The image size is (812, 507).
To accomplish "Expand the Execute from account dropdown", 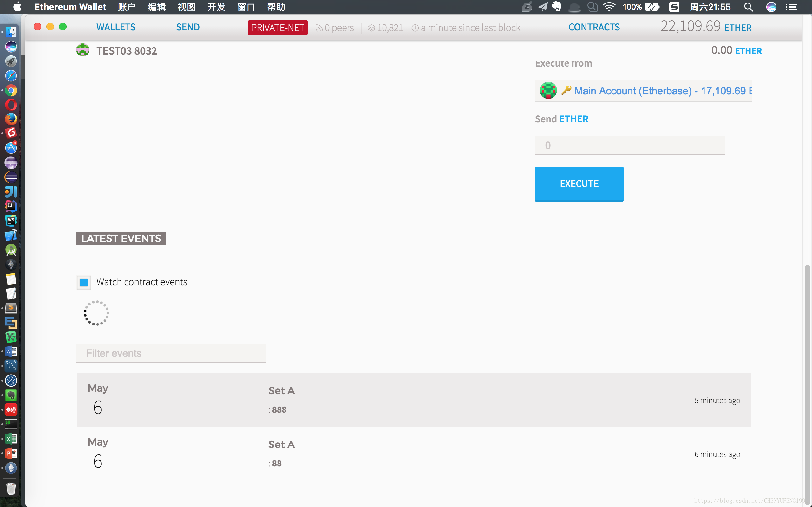I will click(643, 91).
